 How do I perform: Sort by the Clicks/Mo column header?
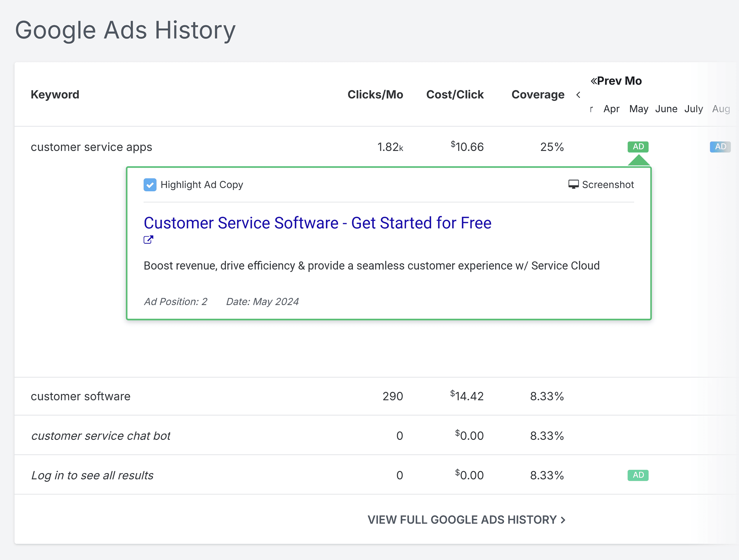375,95
